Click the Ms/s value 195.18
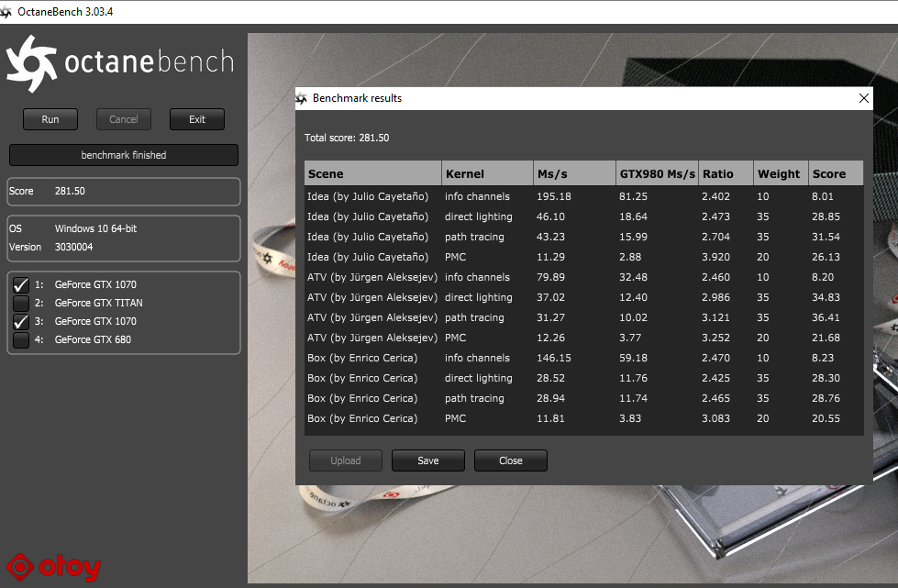 (554, 196)
